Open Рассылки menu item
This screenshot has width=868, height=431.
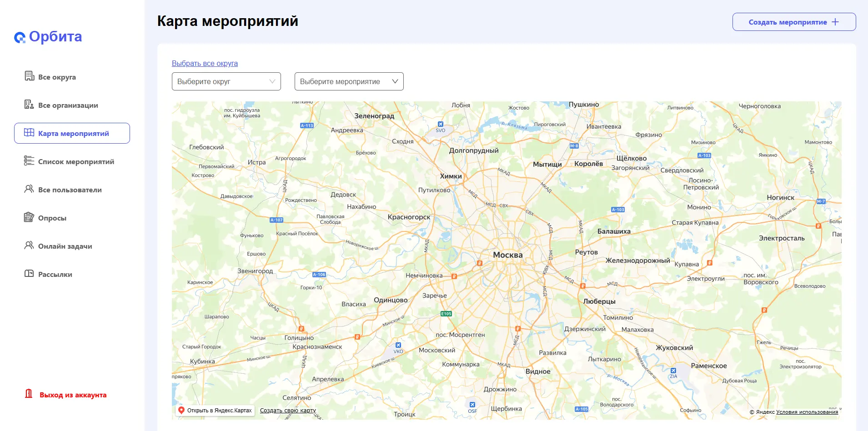pos(72,274)
